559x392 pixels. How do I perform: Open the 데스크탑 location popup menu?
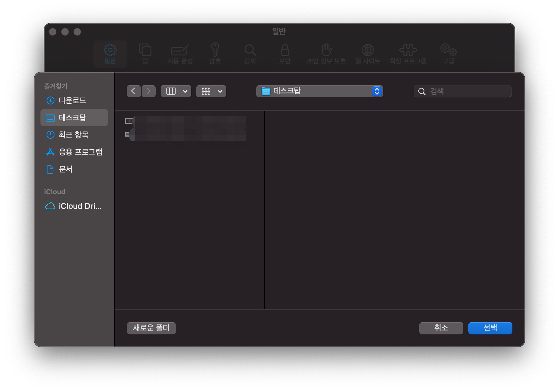point(319,91)
